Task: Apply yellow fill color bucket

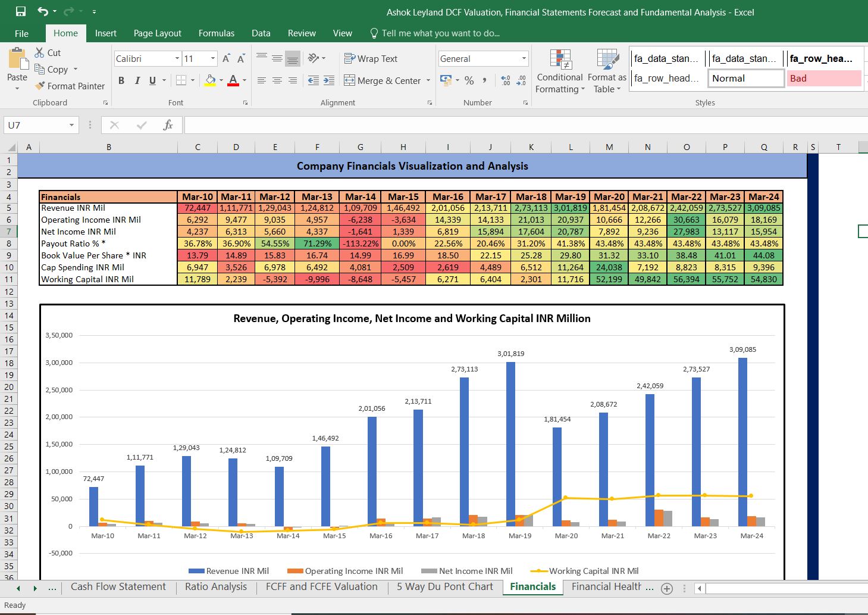Action: pyautogui.click(x=210, y=80)
